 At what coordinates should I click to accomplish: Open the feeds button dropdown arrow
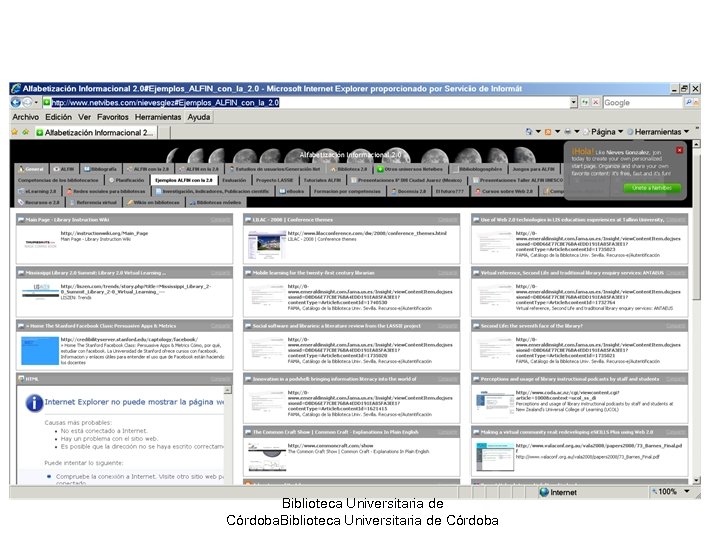(x=557, y=132)
